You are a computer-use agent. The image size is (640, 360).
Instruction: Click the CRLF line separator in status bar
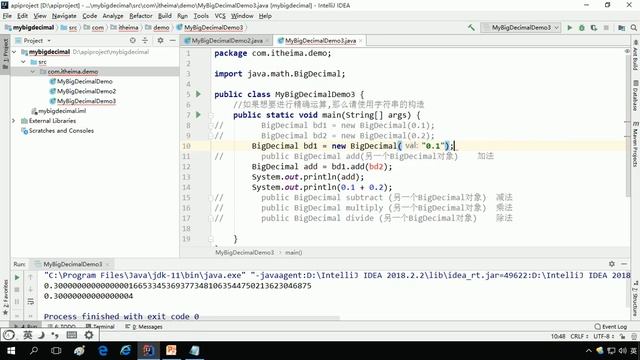579,336
